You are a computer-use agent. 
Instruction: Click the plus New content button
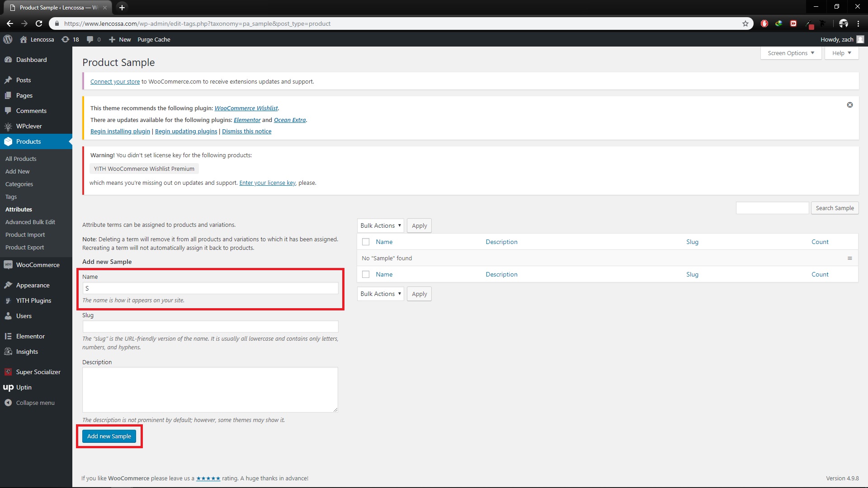[x=120, y=39]
